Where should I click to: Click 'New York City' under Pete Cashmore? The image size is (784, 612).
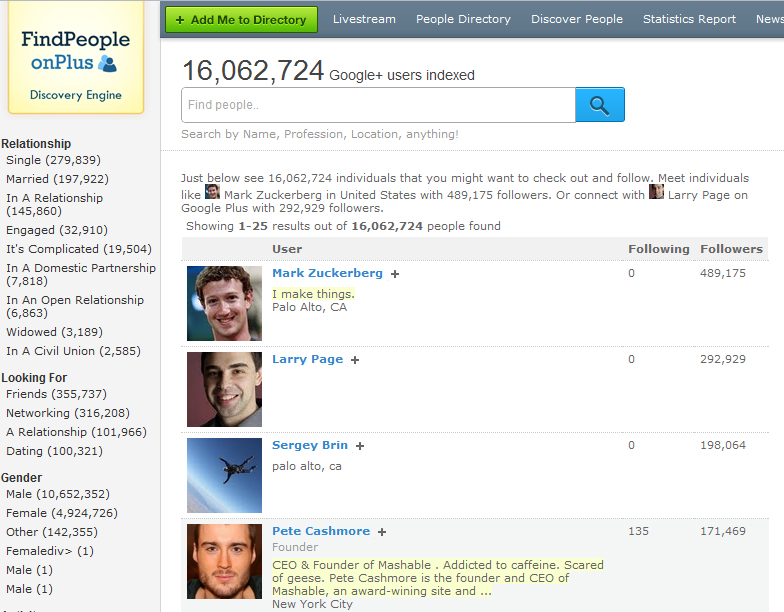pos(312,604)
